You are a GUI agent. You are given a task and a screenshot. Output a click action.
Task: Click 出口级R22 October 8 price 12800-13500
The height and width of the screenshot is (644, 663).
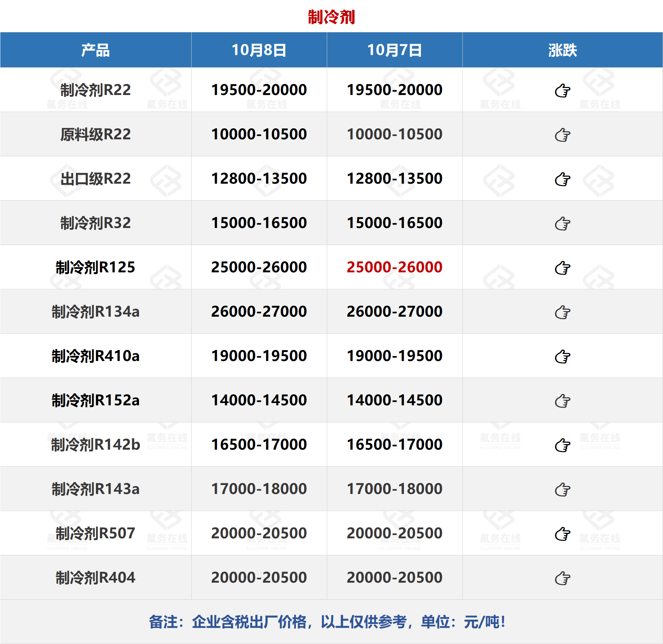(x=259, y=178)
